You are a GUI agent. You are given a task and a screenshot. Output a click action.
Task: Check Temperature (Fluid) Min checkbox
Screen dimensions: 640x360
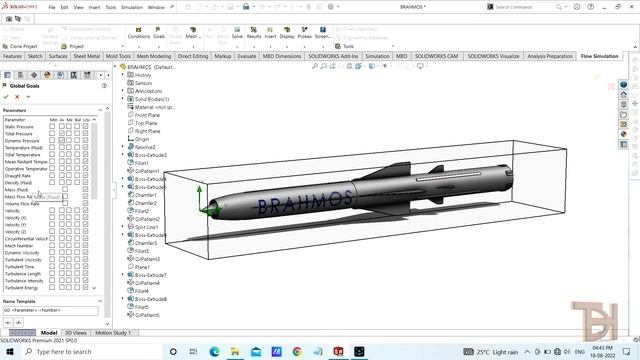tap(52, 147)
